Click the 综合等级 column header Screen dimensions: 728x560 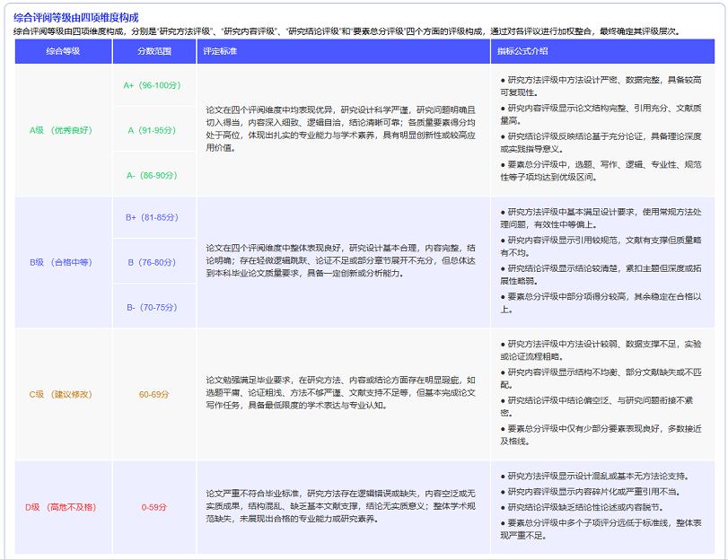[x=63, y=51]
